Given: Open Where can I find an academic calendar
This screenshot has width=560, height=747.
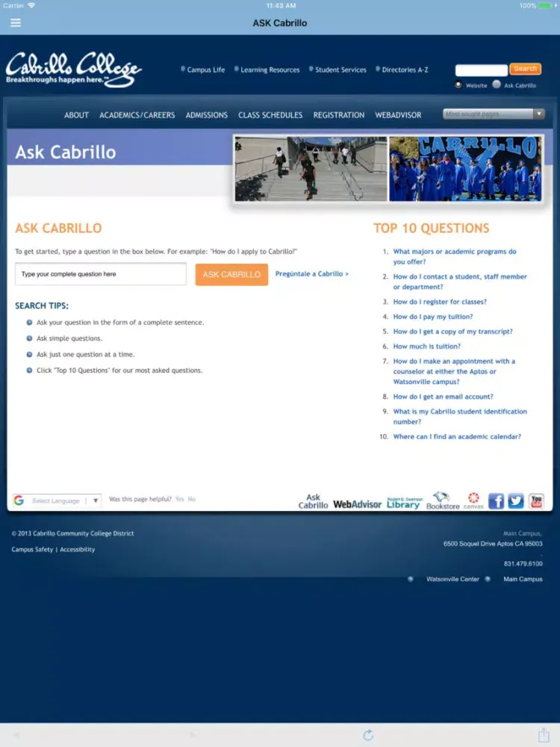Looking at the screenshot, I should (457, 436).
